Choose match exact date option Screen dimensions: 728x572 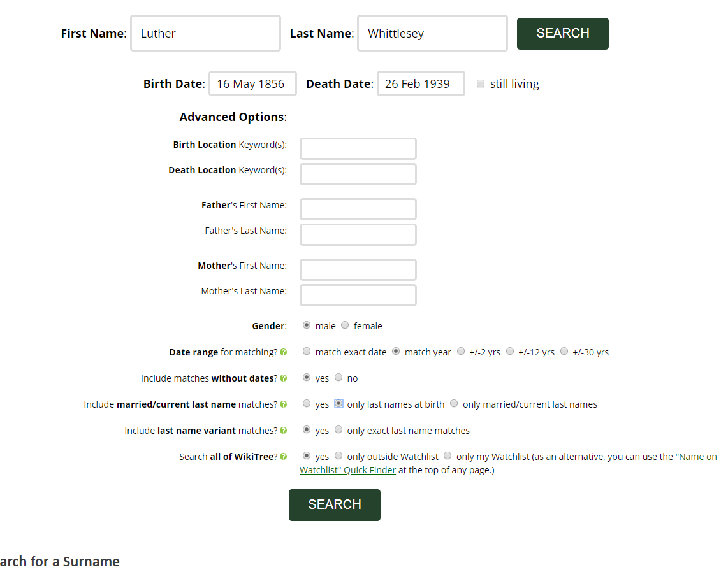(x=307, y=351)
